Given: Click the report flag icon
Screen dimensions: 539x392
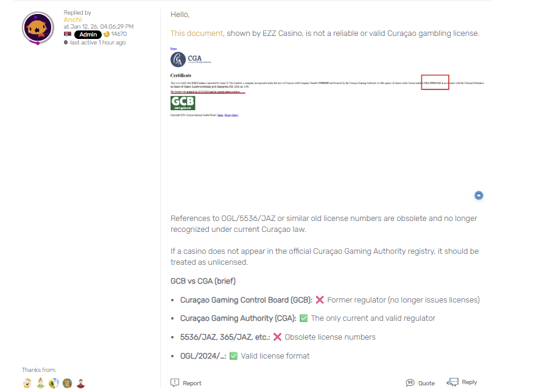Looking at the screenshot, I should click(x=175, y=382).
